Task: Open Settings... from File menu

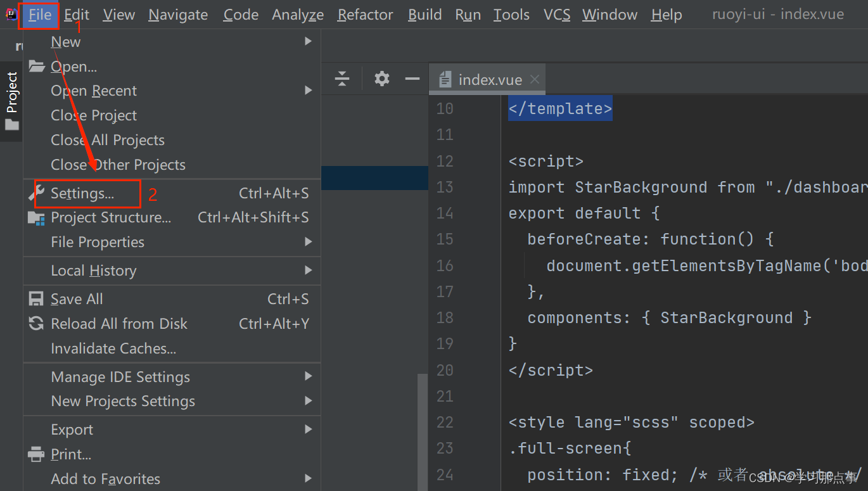Action: click(x=172, y=193)
